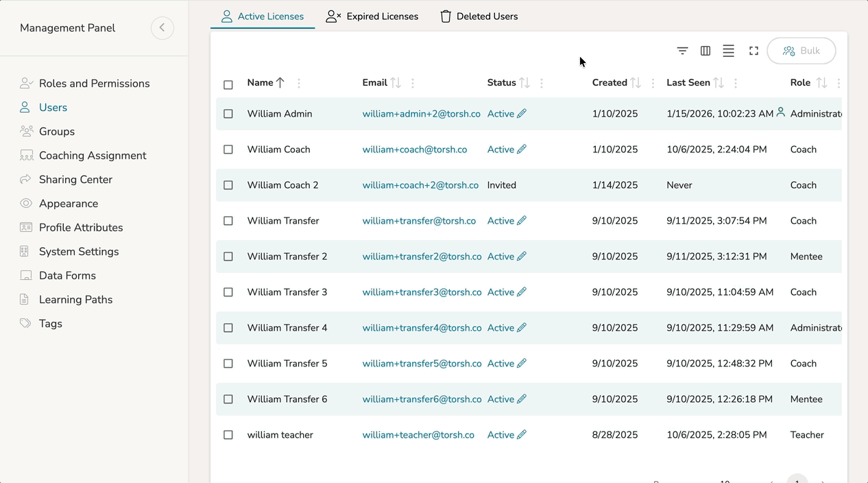The height and width of the screenshot is (483, 868).
Task: Select the William Coach row checkbox
Action: (228, 150)
